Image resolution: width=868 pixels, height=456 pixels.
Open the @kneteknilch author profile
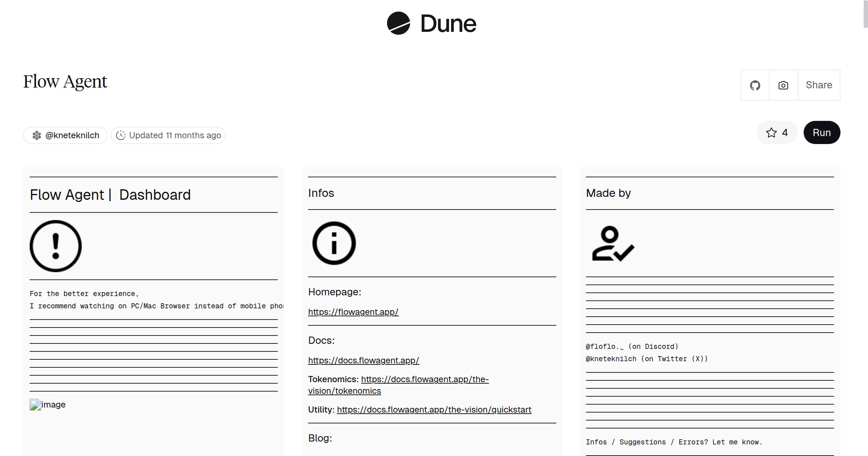point(72,135)
